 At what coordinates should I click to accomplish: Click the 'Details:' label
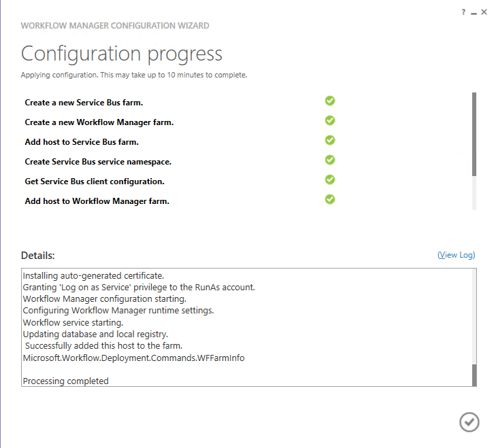37,256
